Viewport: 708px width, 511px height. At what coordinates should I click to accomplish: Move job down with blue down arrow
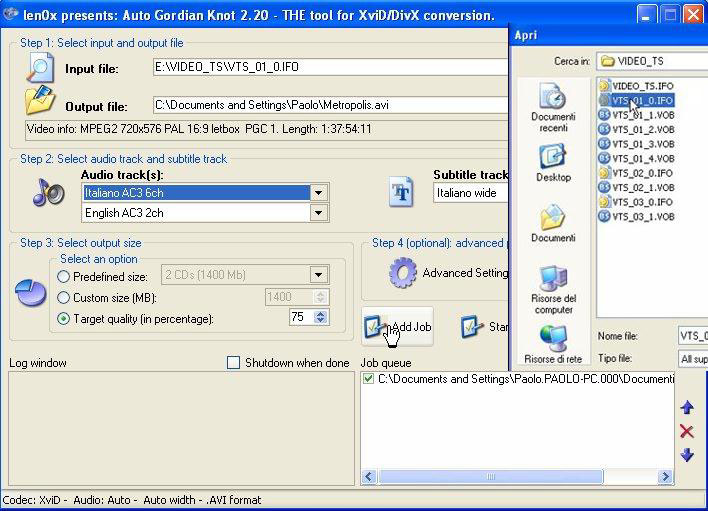pyautogui.click(x=687, y=455)
